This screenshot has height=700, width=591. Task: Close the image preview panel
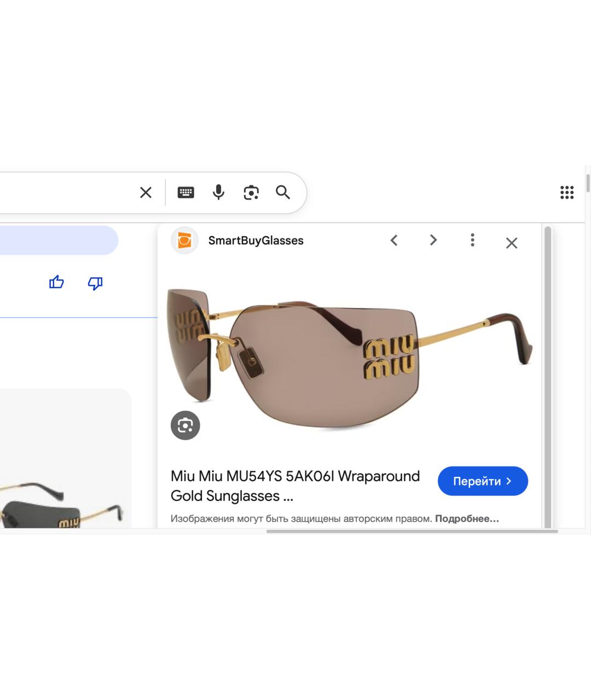[512, 243]
